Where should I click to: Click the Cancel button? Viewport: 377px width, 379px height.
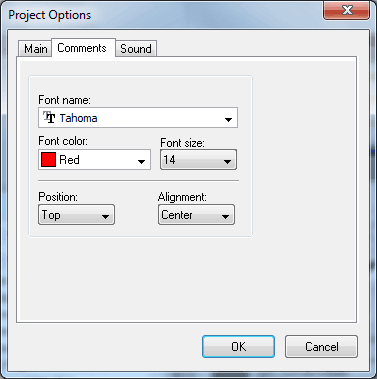321,347
